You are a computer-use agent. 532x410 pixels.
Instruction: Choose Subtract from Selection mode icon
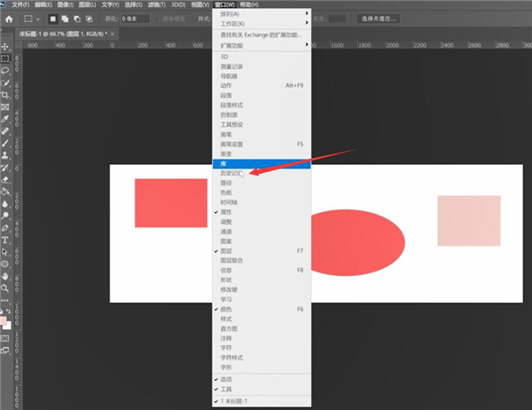(77, 19)
